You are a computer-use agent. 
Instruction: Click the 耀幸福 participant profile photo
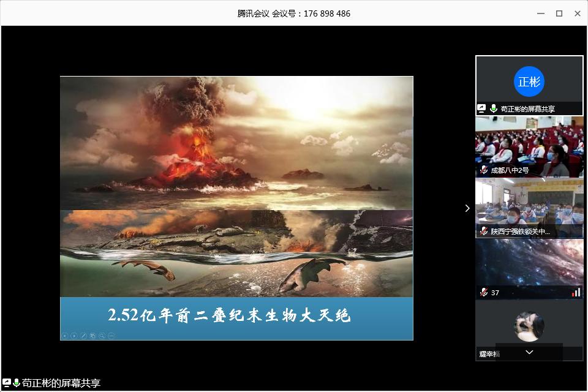tap(529, 326)
